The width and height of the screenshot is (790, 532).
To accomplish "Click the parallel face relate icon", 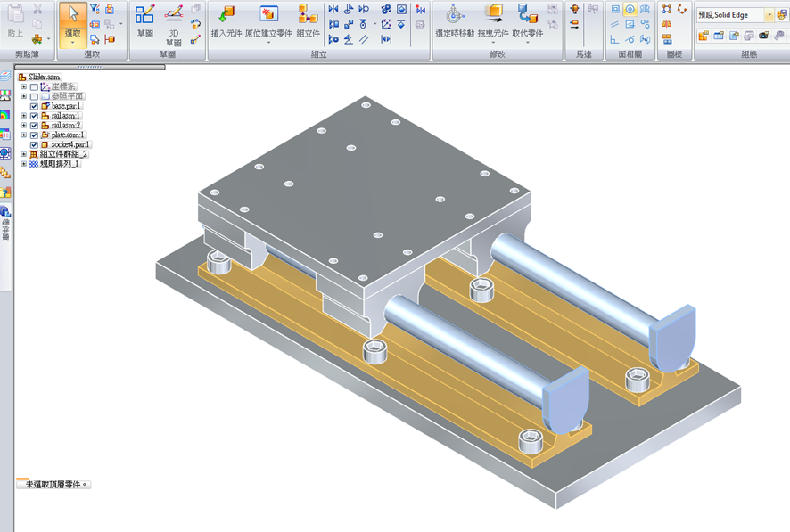I will click(614, 24).
